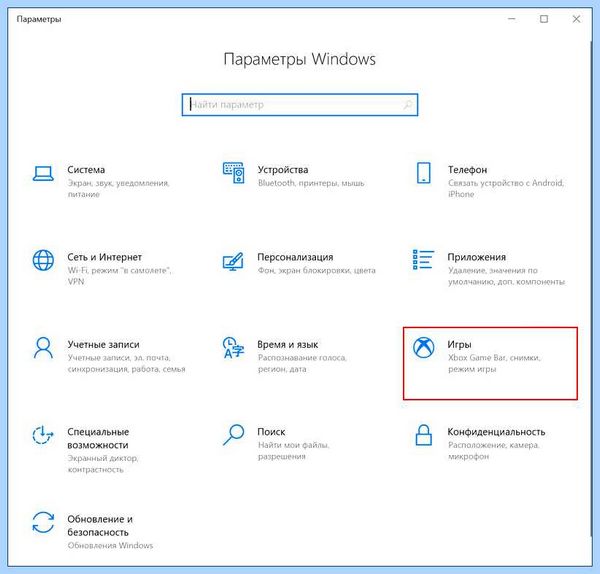600x574 pixels.
Task: Maximize the Параметры window
Action: point(544,19)
